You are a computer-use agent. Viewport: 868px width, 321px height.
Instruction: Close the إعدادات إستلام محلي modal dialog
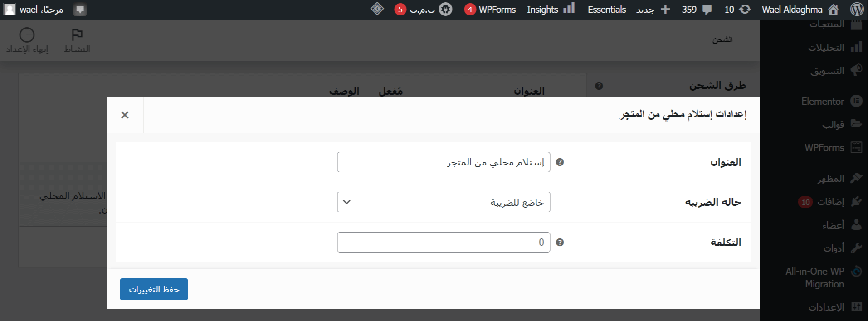[x=125, y=115]
